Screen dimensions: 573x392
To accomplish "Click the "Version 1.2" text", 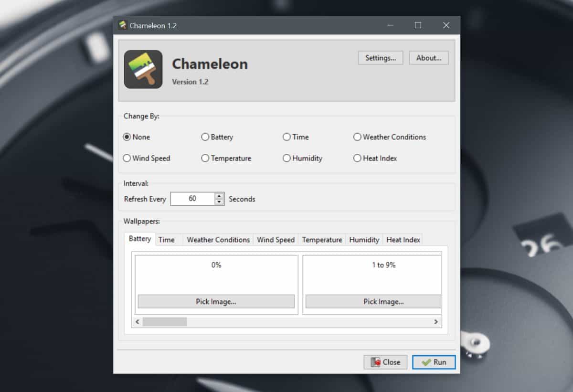I will click(x=190, y=82).
